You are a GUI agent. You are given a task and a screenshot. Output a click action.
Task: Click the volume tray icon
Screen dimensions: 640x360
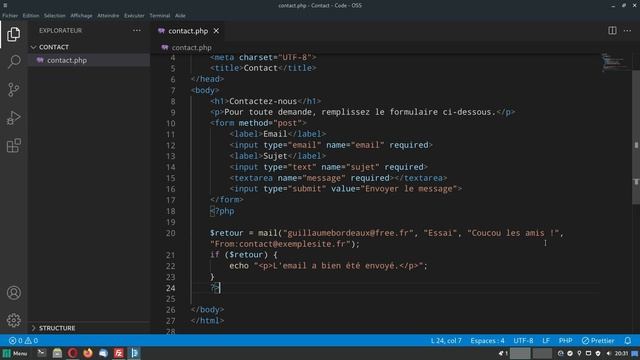click(609, 353)
